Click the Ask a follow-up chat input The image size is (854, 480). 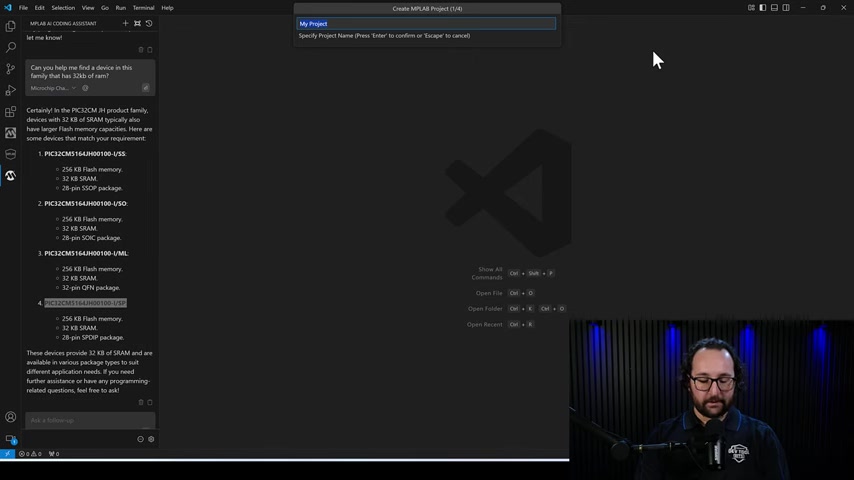(x=90, y=420)
